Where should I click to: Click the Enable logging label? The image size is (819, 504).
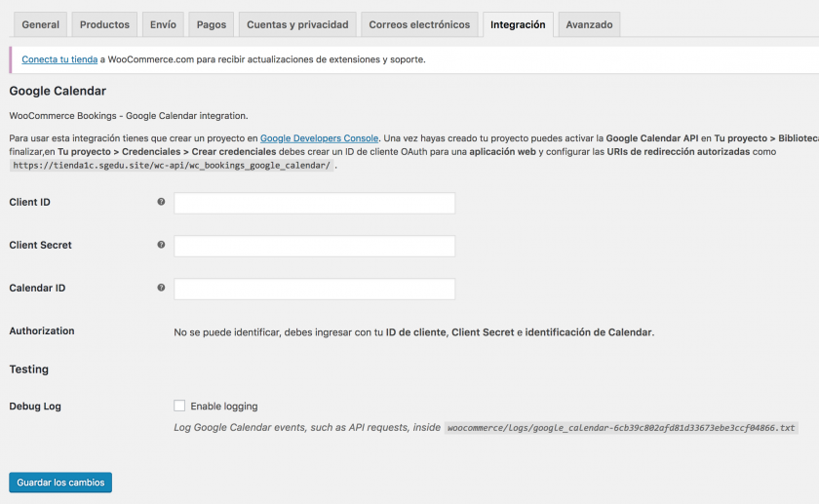(224, 406)
